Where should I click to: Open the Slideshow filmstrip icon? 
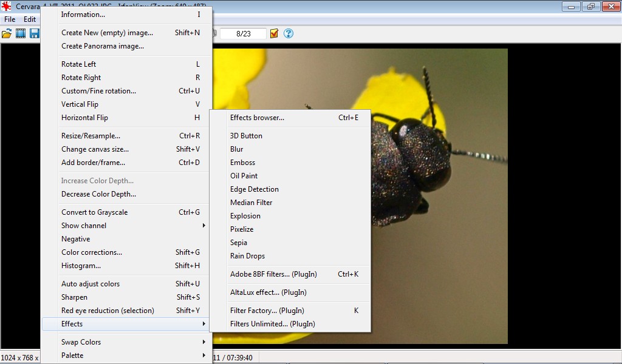[21, 33]
